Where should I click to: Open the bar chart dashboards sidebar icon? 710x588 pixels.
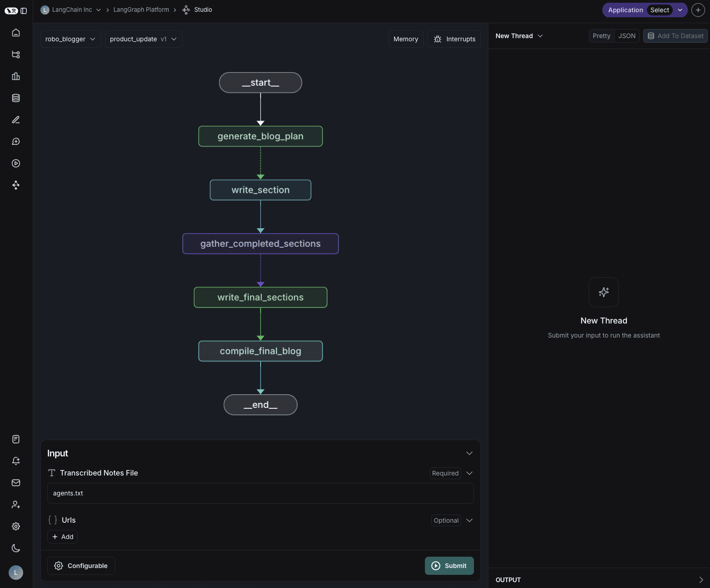16,76
